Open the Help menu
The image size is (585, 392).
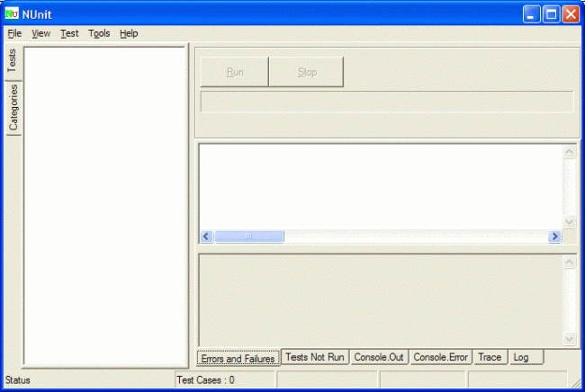pyautogui.click(x=129, y=33)
